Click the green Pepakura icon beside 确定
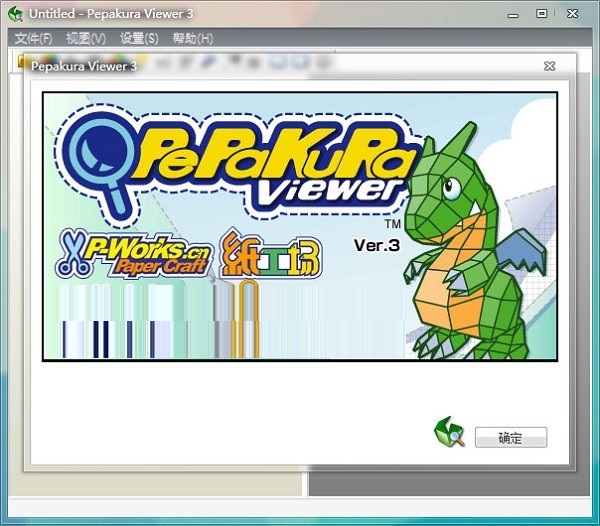The height and width of the screenshot is (526, 600). (449, 433)
